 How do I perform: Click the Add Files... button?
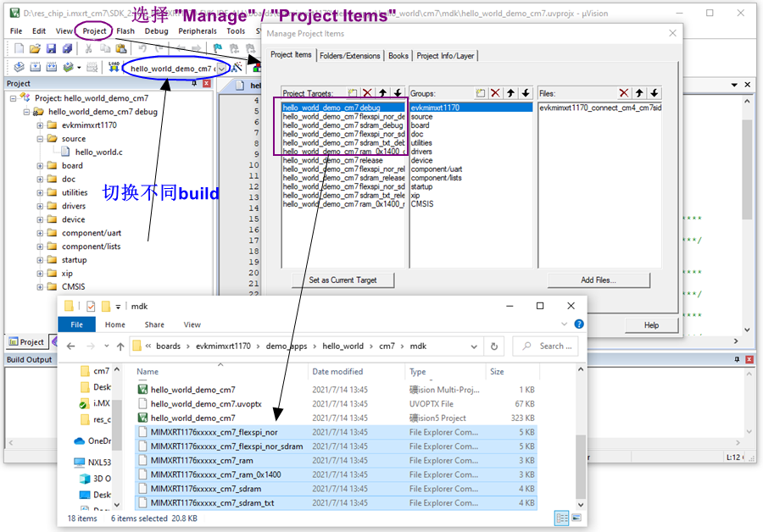point(599,280)
